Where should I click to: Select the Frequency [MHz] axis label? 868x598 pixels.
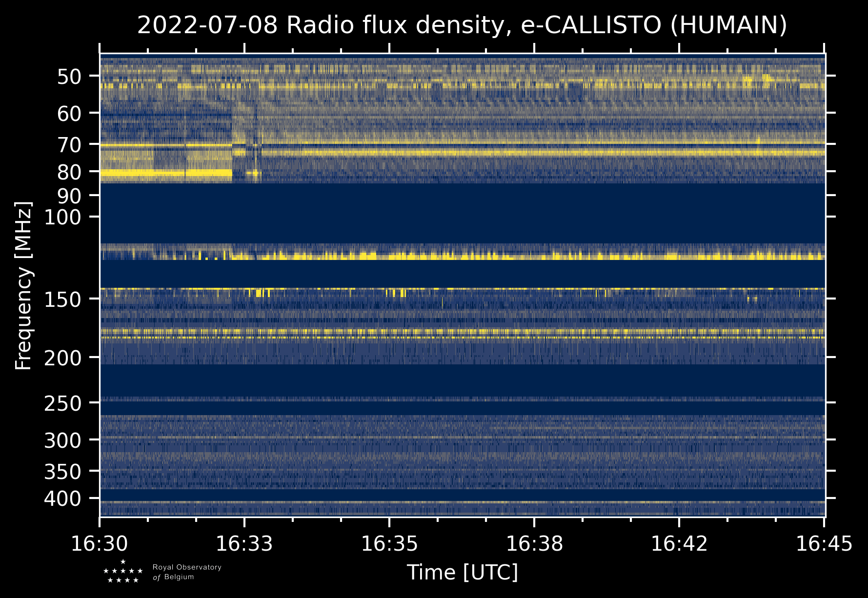23,286
